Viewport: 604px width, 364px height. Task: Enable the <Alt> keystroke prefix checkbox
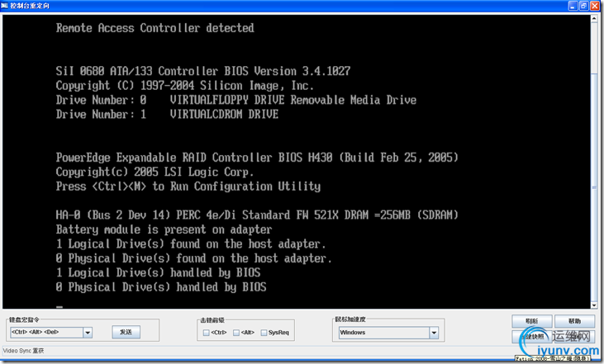coord(236,333)
